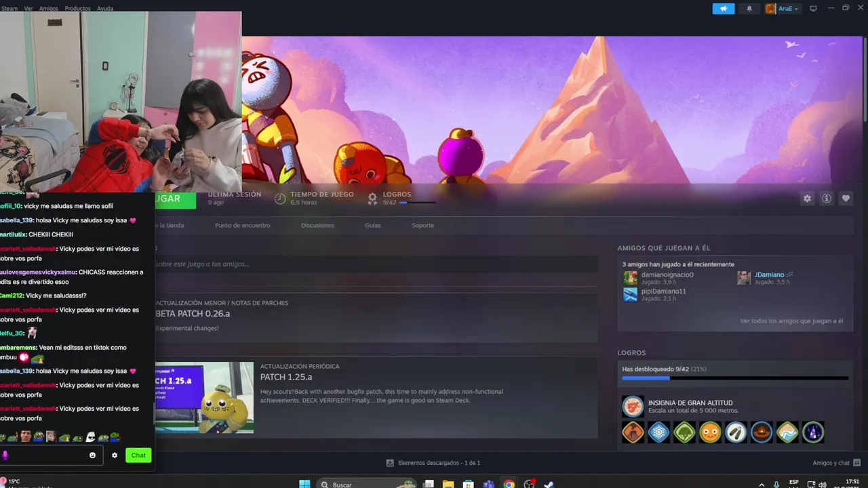Image resolution: width=868 pixels, height=488 pixels.
Task: Send message with green Chat button
Action: pos(138,455)
